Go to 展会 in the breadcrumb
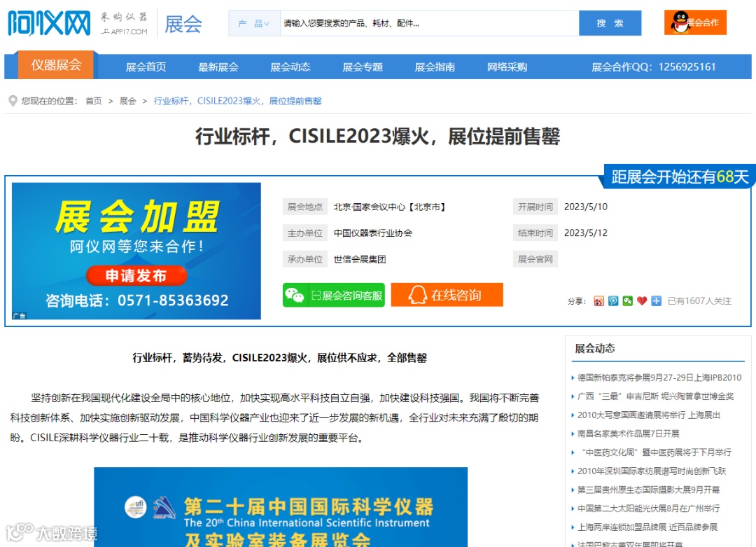Image resolution: width=756 pixels, height=547 pixels. pyautogui.click(x=128, y=101)
